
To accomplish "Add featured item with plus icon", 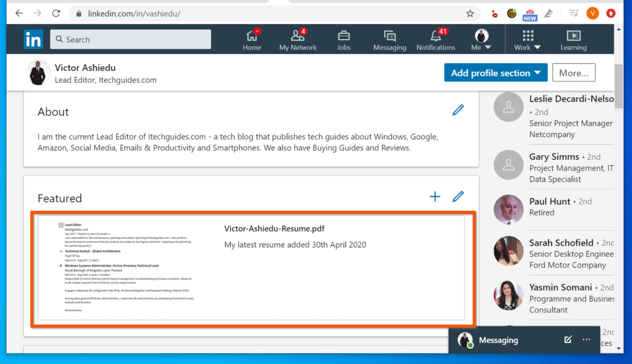I will tap(435, 197).
